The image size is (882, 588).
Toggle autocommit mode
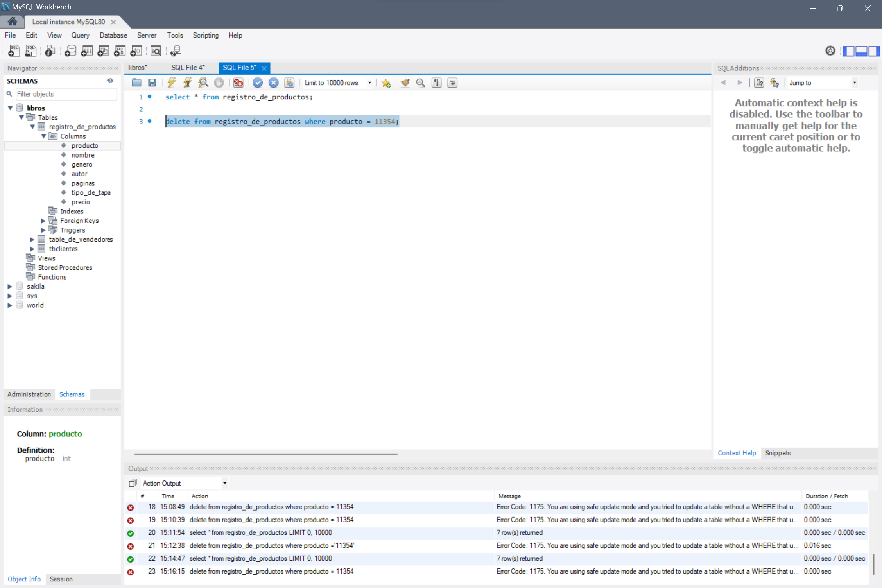coord(289,82)
